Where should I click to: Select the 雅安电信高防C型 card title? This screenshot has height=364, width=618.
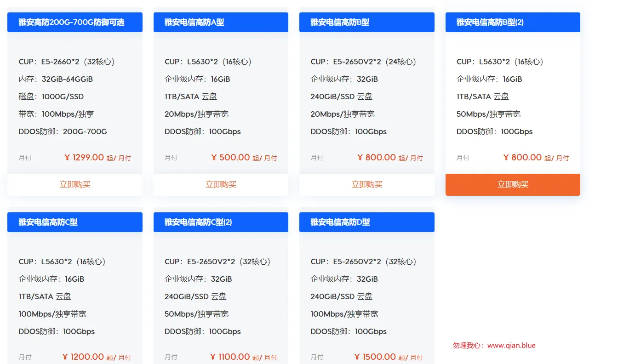[48, 222]
